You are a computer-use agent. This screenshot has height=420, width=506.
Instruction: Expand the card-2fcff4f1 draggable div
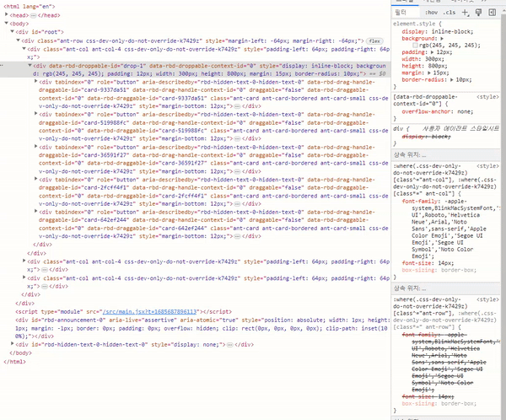click(x=35, y=179)
